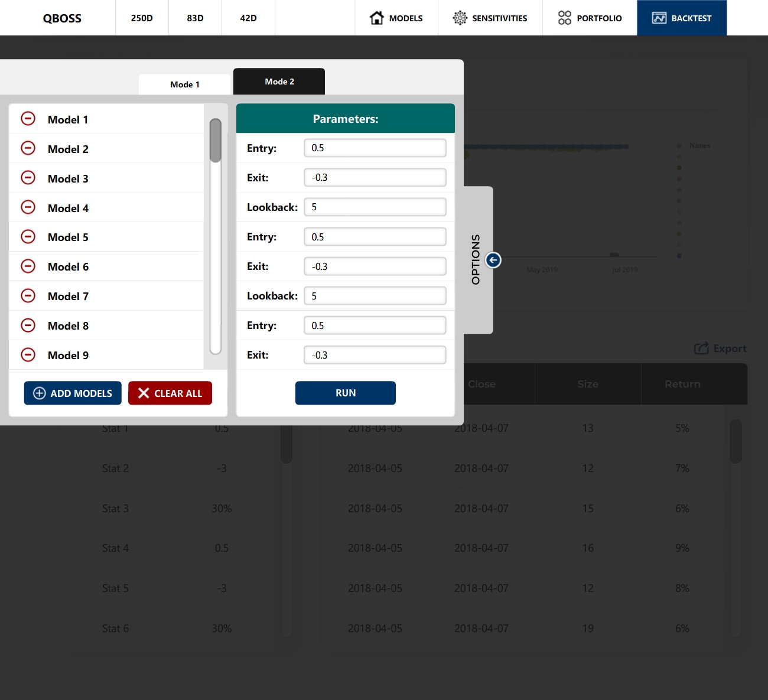Viewport: 768px width, 700px height.
Task: Select the Mode 2 tab
Action: pos(279,82)
